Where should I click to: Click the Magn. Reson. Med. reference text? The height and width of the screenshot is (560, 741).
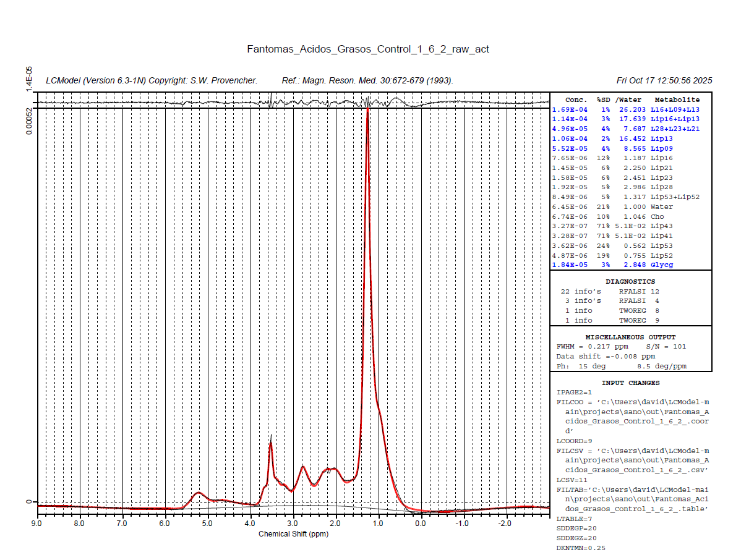367,81
